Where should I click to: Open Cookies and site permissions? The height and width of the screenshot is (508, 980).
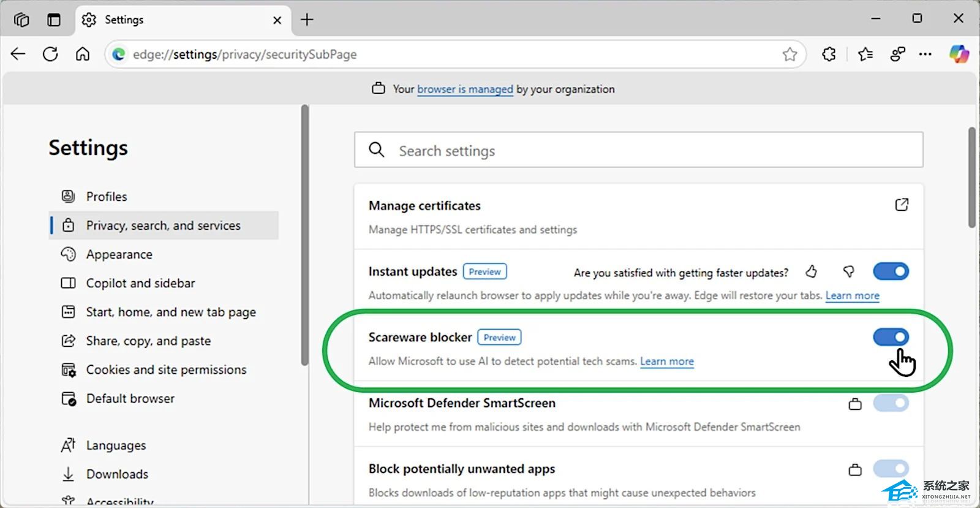coord(164,370)
